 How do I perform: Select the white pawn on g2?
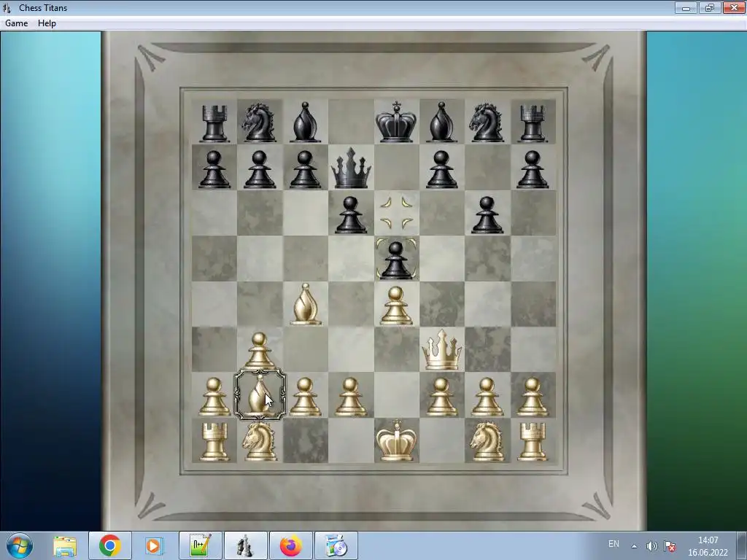pos(487,397)
